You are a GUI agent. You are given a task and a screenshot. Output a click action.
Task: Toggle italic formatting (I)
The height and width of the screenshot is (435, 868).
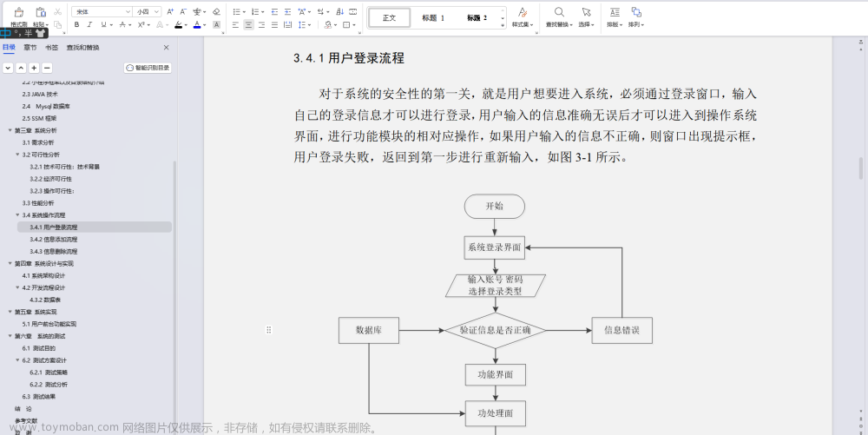(89, 24)
